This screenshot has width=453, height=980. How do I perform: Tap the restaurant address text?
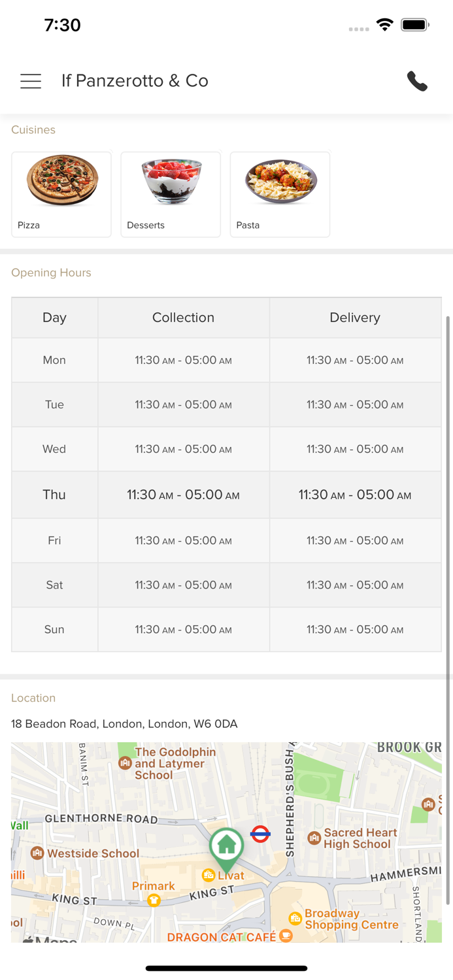click(x=124, y=724)
